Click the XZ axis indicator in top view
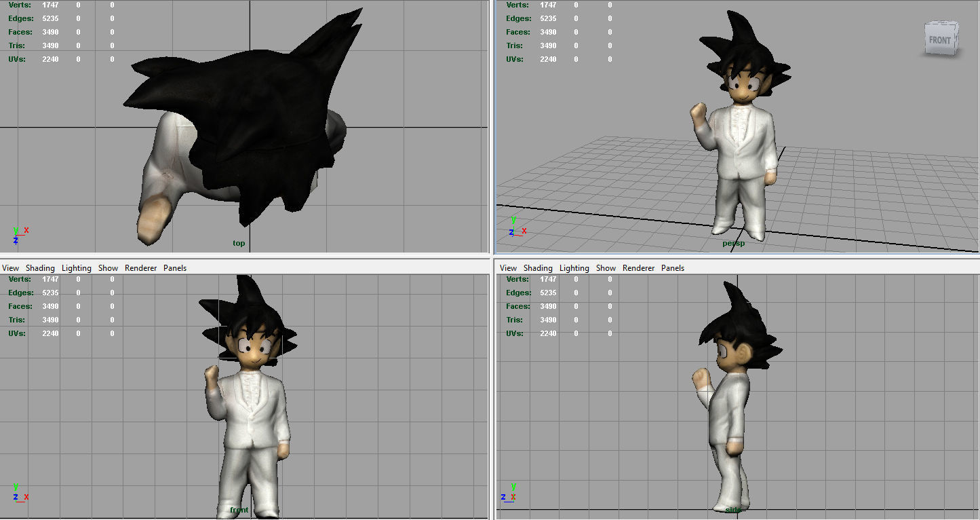Image resolution: width=980 pixels, height=520 pixels. point(20,235)
